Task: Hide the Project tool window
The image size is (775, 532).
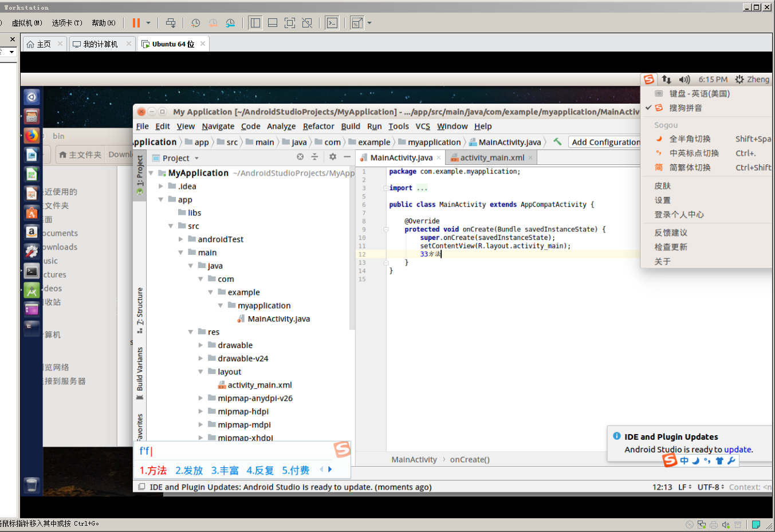Action: (x=347, y=157)
